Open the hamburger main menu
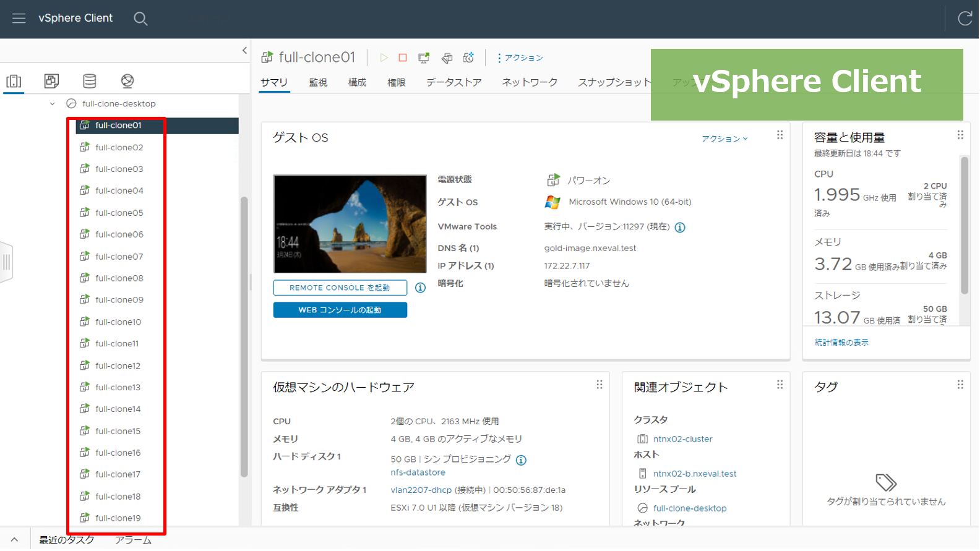 point(19,19)
